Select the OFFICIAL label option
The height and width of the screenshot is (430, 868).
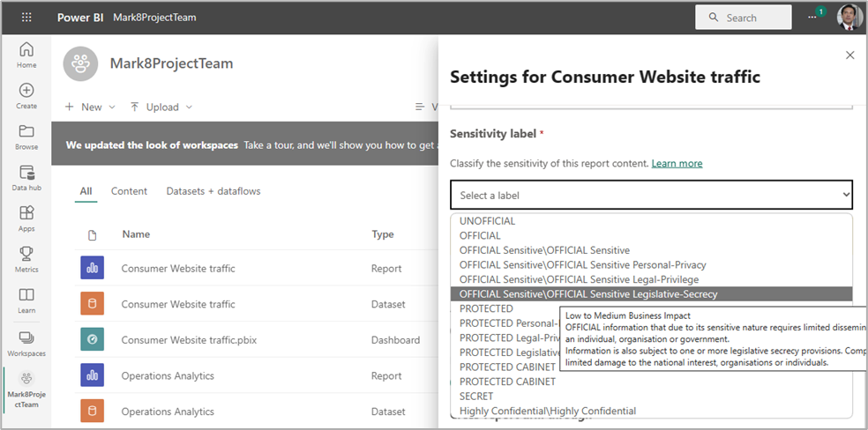651,235
